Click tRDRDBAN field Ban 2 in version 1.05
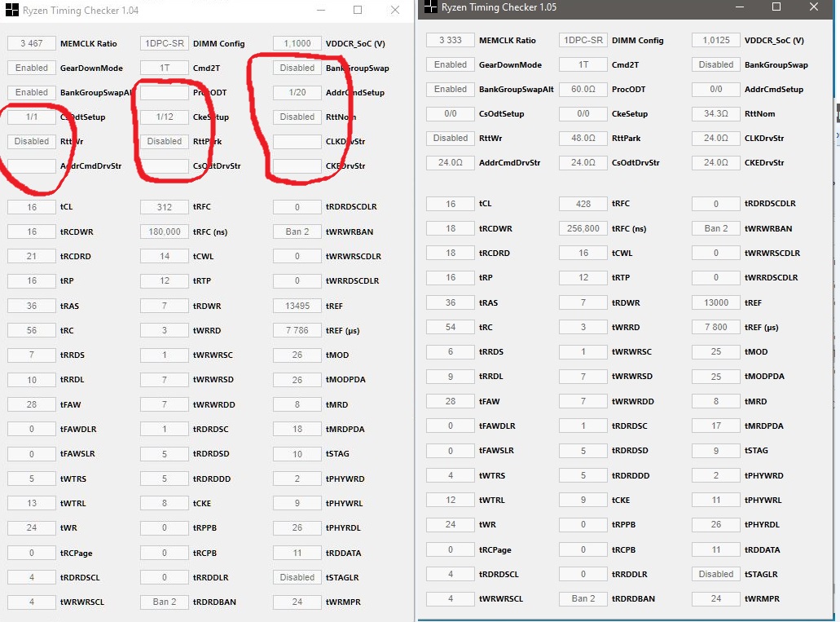 (583, 598)
